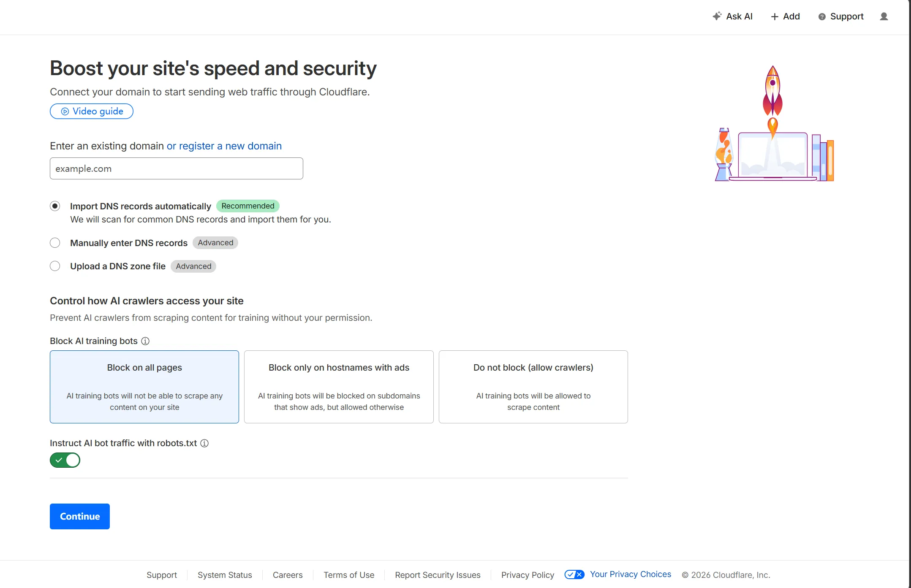The height and width of the screenshot is (588, 911).
Task: Select Import DNS records automatically radio
Action: click(x=55, y=206)
